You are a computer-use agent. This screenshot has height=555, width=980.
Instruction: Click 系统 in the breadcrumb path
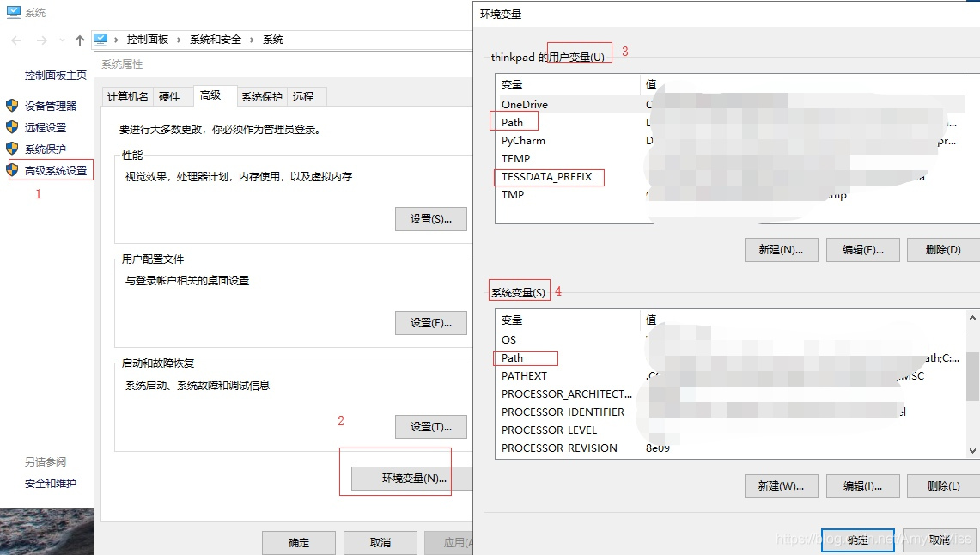[273, 40]
